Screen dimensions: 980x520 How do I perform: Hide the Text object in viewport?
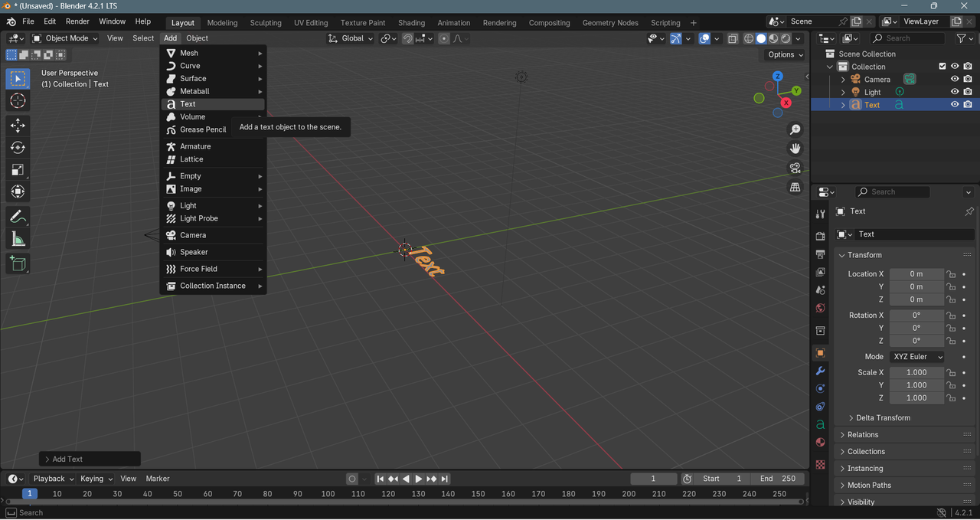(955, 105)
